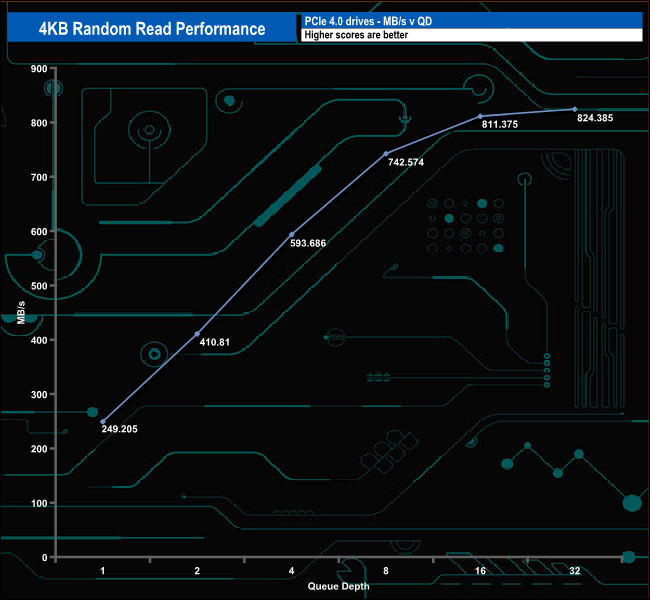Screen dimensions: 650x600
Task: Click the vertical "MB/s" axis title
Action: pyautogui.click(x=21, y=313)
